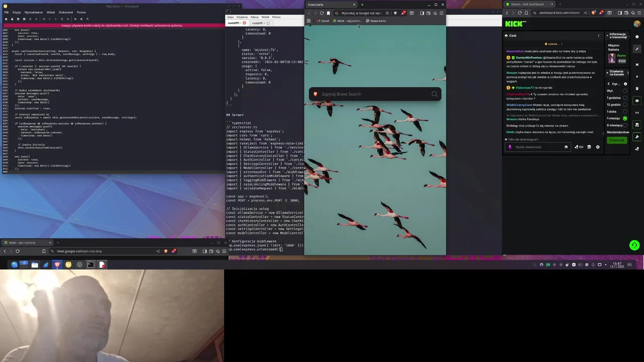Open the apps grid in bookmarks bar
Viewport: 644px width, 362px height.
click(308, 21)
